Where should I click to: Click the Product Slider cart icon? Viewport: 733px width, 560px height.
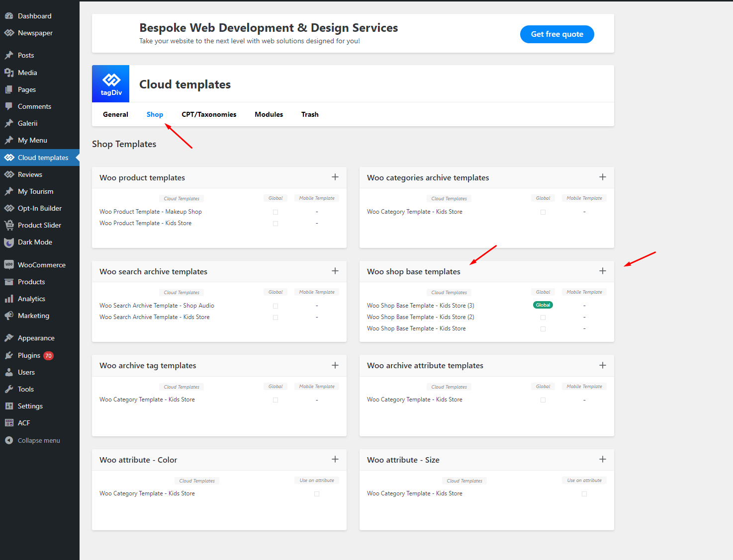point(9,225)
